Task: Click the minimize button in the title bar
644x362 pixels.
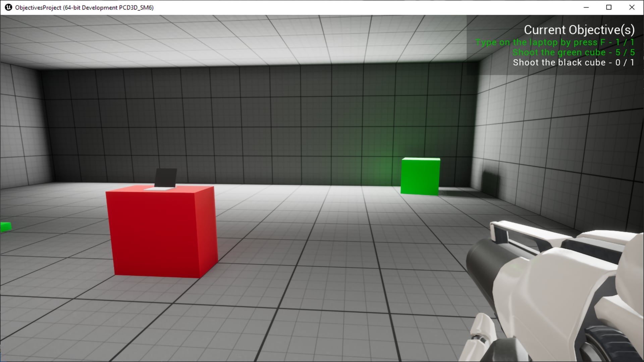Action: [x=586, y=7]
